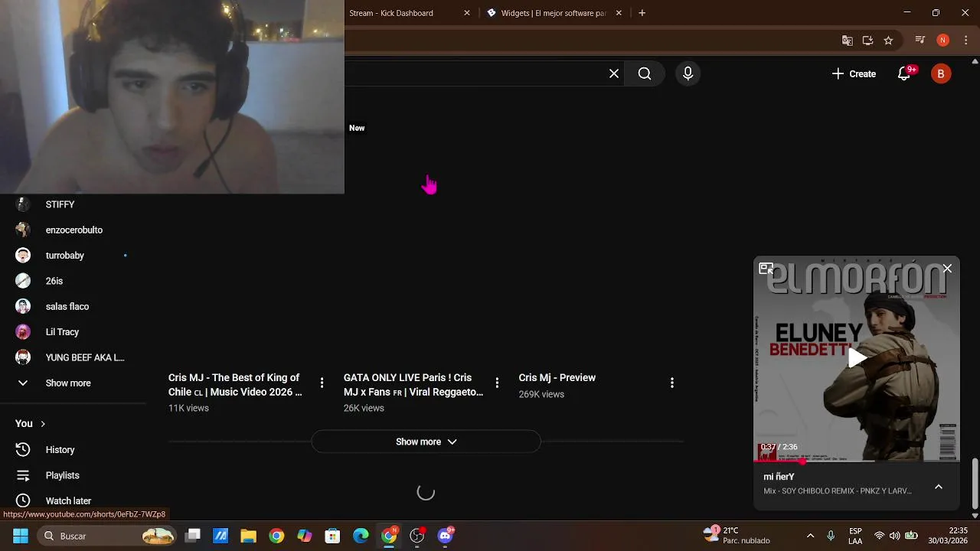Open Copilot from the taskbar
This screenshot has width=980, height=551.
[x=305, y=536]
